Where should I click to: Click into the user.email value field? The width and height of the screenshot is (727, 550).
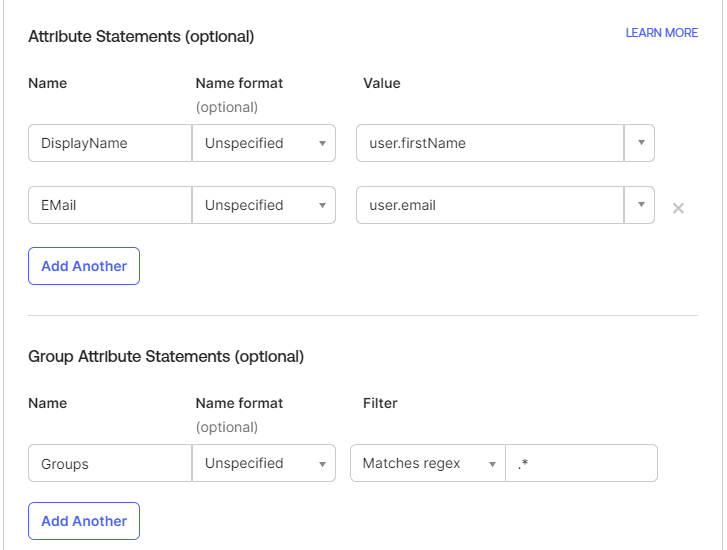pyautogui.click(x=490, y=205)
